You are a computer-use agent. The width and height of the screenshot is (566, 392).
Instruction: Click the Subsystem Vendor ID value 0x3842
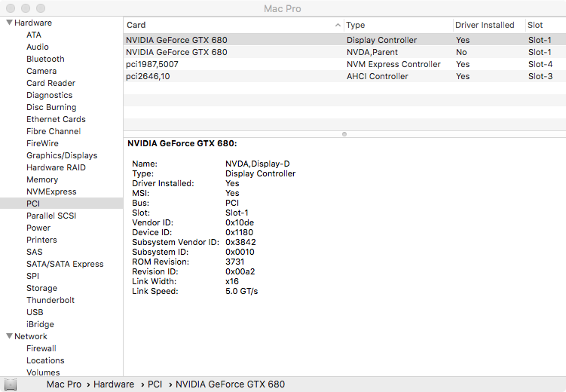pos(240,242)
